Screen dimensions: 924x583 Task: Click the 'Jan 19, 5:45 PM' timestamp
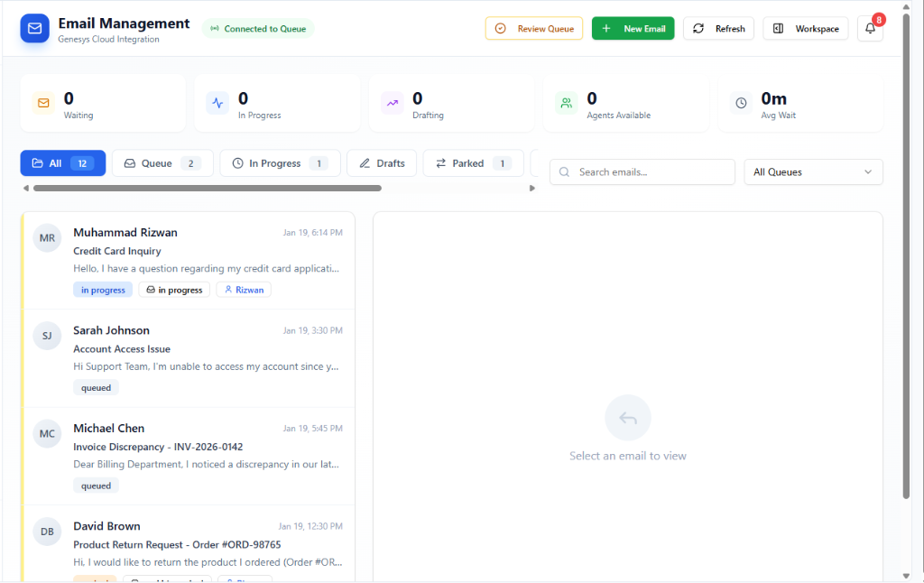pos(313,429)
